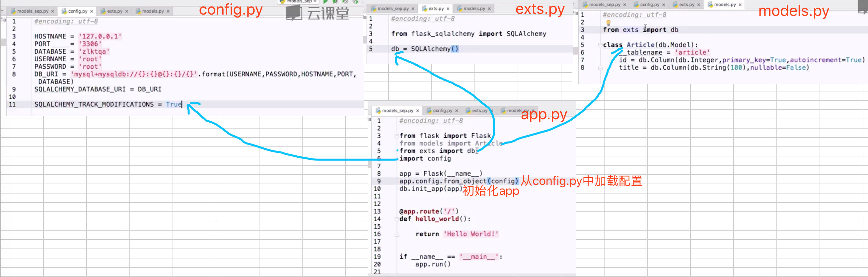Click the @app.route('/') decorator line

pos(429,212)
